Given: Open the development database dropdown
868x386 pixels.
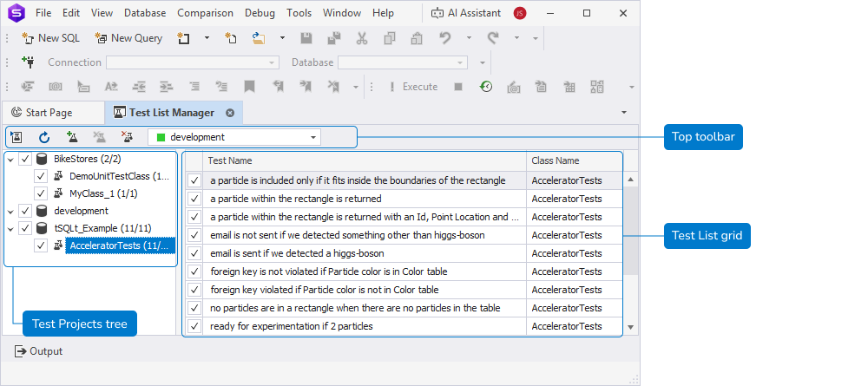Looking at the screenshot, I should (312, 137).
